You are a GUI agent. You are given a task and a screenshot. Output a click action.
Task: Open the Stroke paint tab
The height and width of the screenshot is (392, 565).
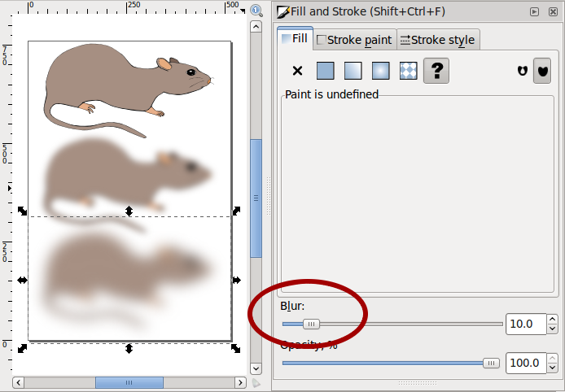[354, 40]
